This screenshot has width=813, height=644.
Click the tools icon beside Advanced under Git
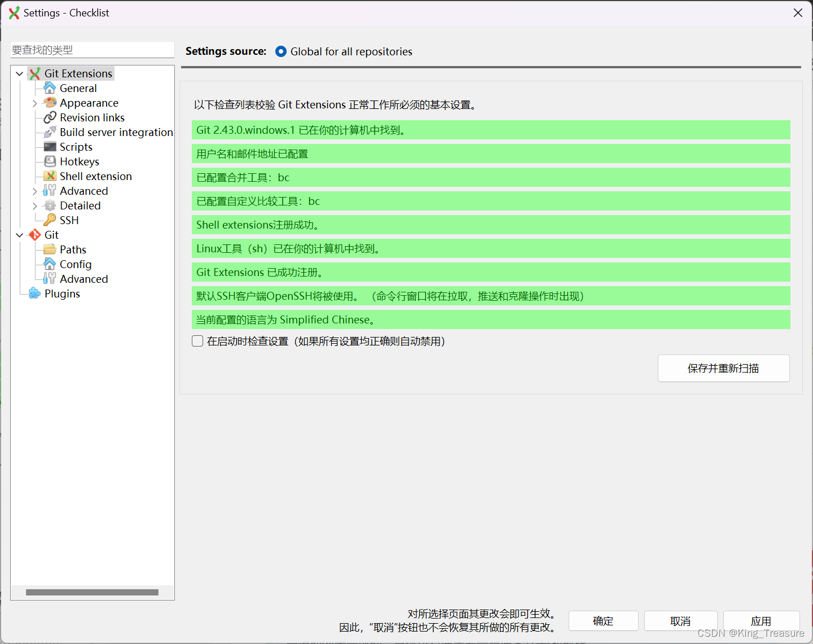(x=50, y=279)
